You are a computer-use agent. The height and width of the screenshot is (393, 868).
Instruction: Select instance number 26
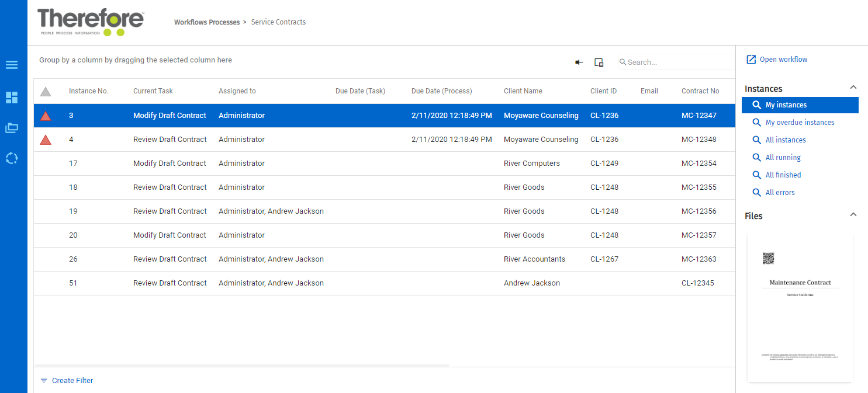coord(73,259)
